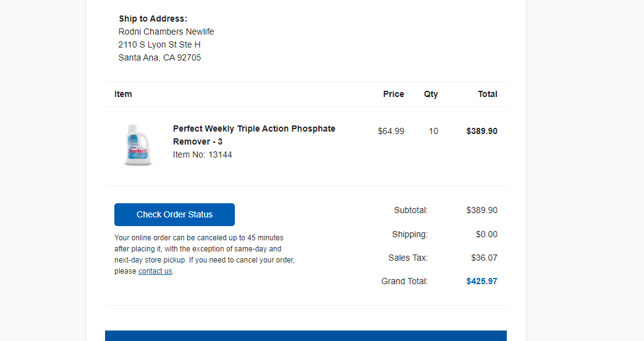Viewport: 644px width, 341px height.
Task: Select the Rodni Chambers Newlife name line
Action: click(166, 32)
